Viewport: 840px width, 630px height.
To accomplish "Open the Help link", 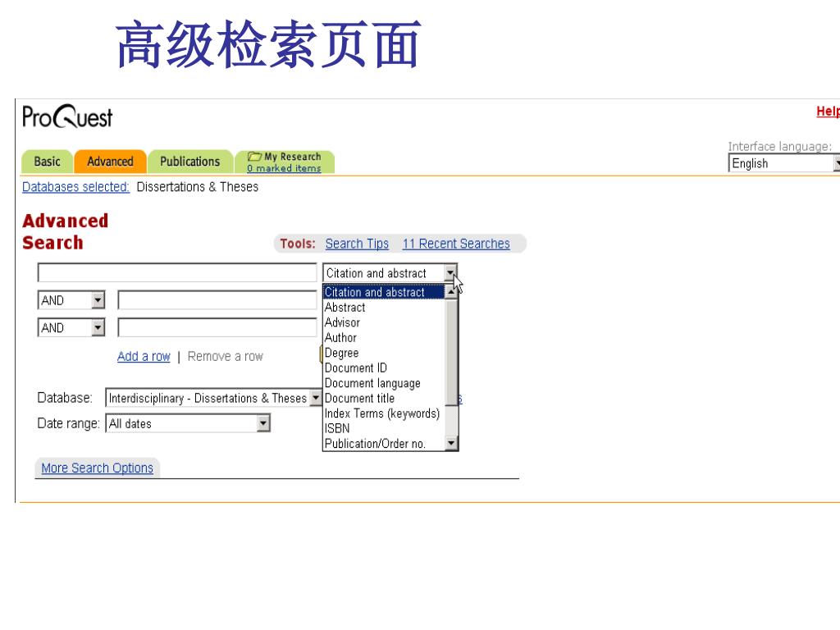I will [828, 112].
